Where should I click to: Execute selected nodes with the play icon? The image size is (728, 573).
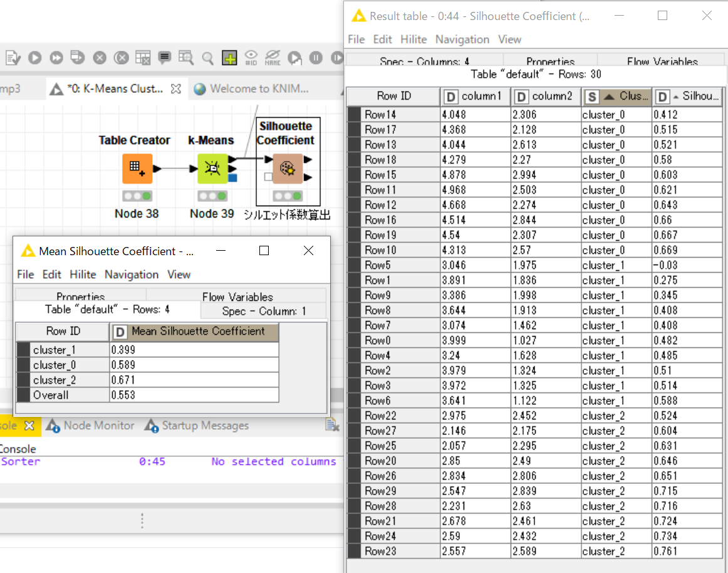pyautogui.click(x=35, y=58)
